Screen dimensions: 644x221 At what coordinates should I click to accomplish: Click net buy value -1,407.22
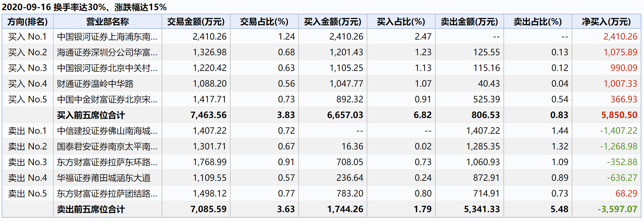619,131
